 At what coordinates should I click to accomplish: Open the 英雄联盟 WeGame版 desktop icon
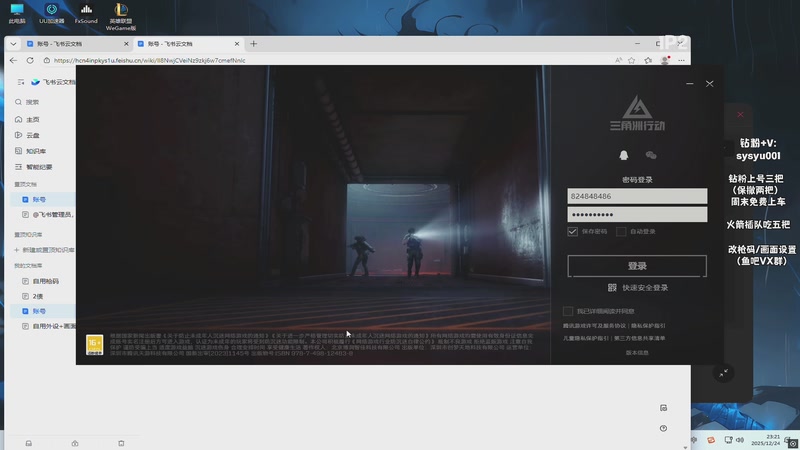pyautogui.click(x=121, y=17)
